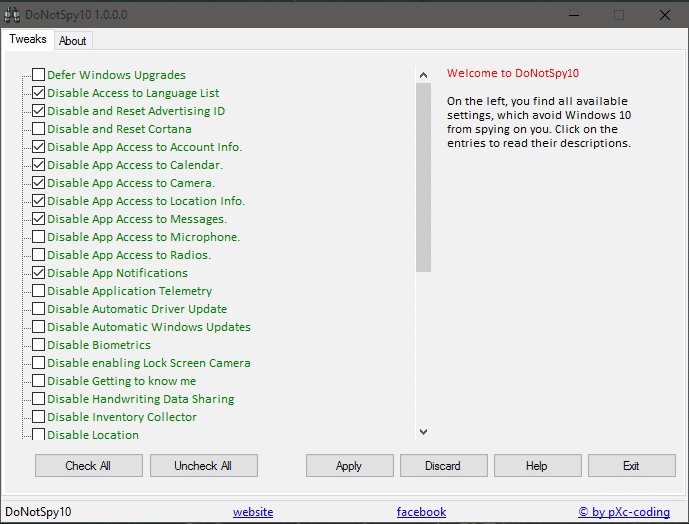
Task: Check the Disable Location box
Action: pyautogui.click(x=39, y=434)
